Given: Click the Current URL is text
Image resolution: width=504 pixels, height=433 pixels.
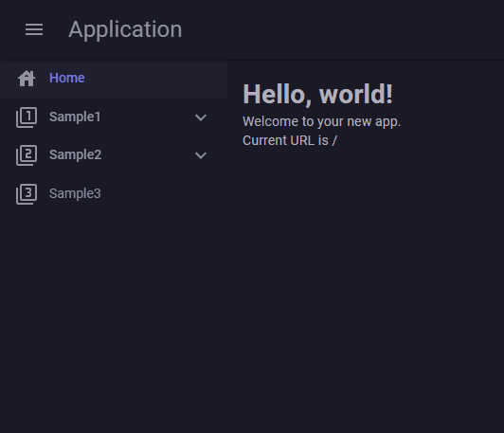Looking at the screenshot, I should 285,141.
